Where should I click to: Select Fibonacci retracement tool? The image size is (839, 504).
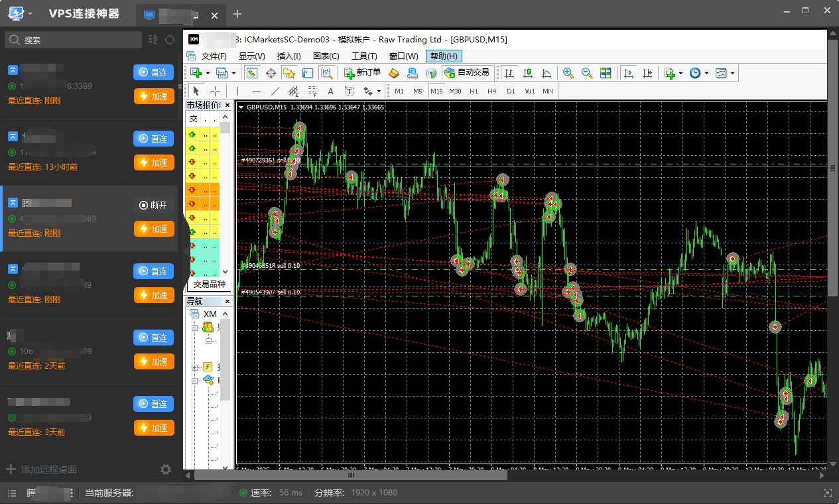(312, 91)
